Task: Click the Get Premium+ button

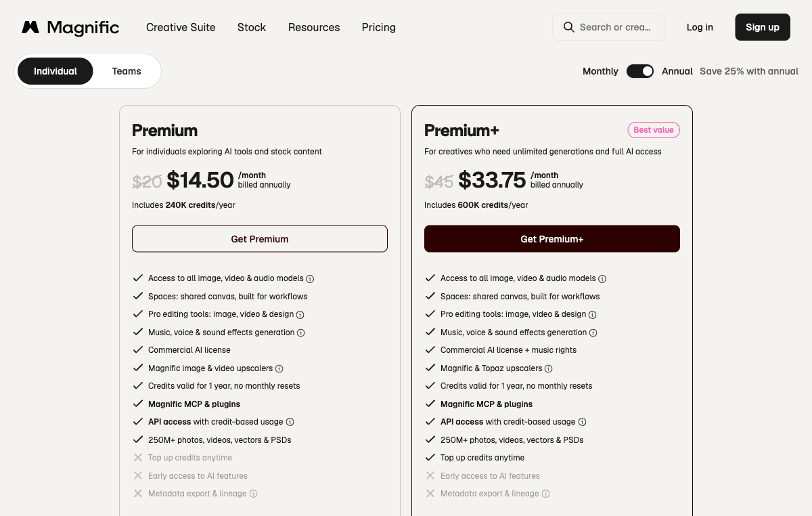Action: [552, 239]
